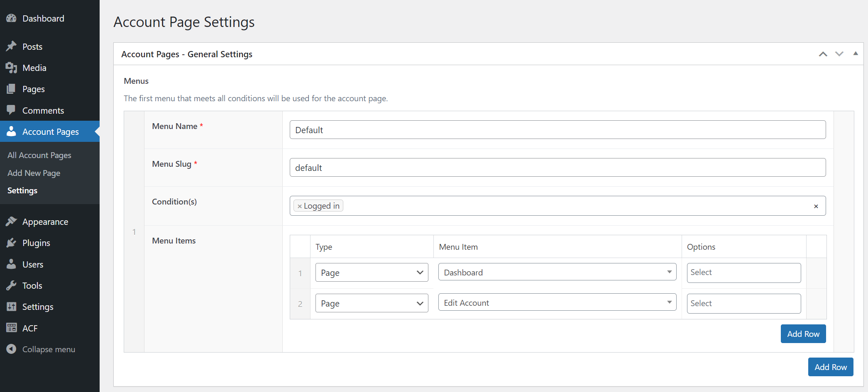Open Options select for Dashboard row
Screen dimensions: 868x392
coord(743,273)
